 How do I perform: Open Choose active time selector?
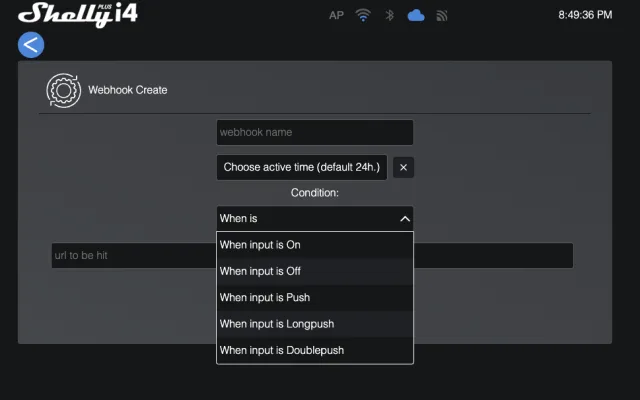point(302,167)
